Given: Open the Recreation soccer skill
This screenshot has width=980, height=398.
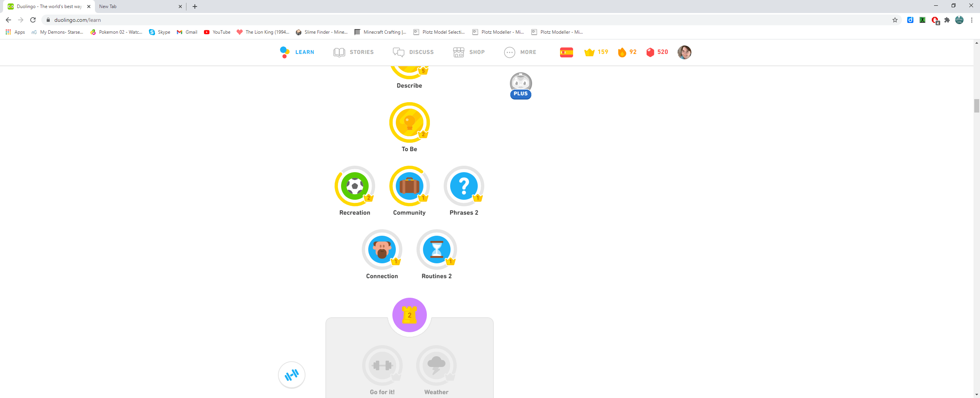Looking at the screenshot, I should [x=354, y=186].
